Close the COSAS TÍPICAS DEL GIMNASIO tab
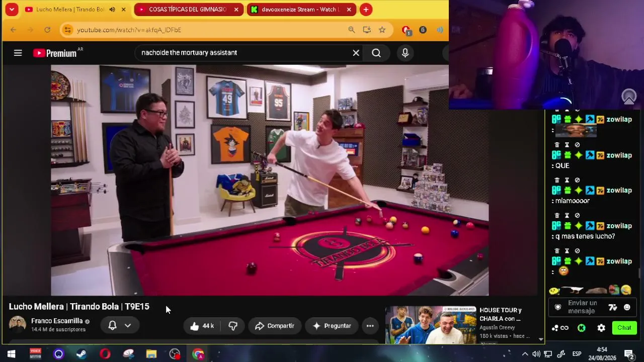644x362 pixels. (236, 10)
